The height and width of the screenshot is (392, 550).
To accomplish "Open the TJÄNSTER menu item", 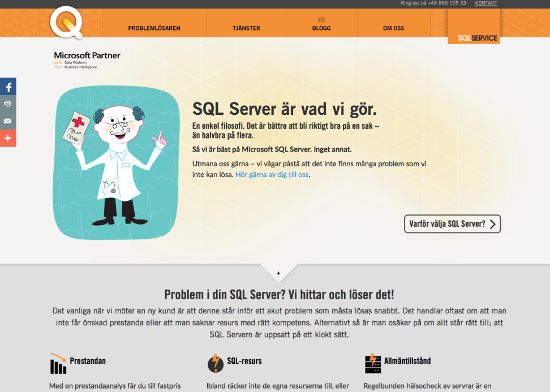I will (x=246, y=28).
